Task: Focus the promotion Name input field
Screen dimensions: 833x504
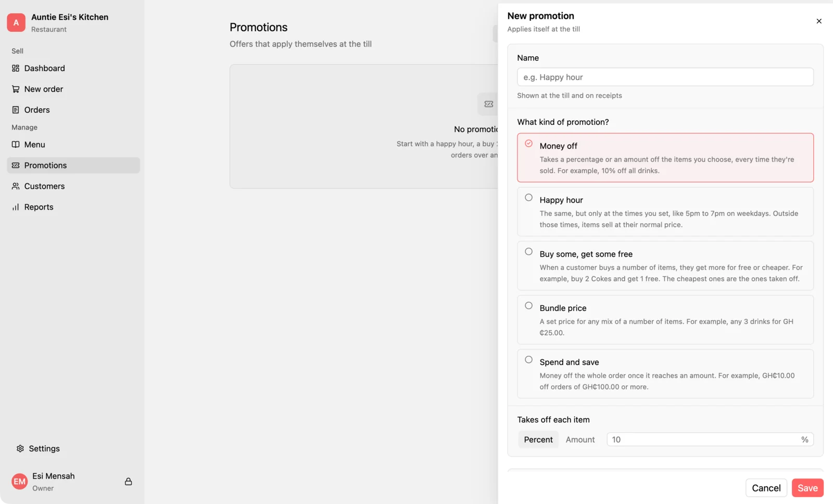Action: [x=665, y=77]
